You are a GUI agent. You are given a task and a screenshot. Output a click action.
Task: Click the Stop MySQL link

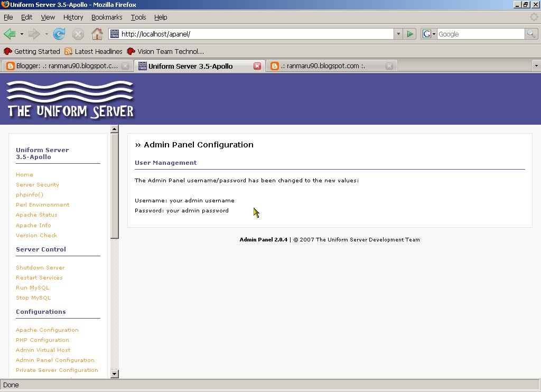pos(33,297)
